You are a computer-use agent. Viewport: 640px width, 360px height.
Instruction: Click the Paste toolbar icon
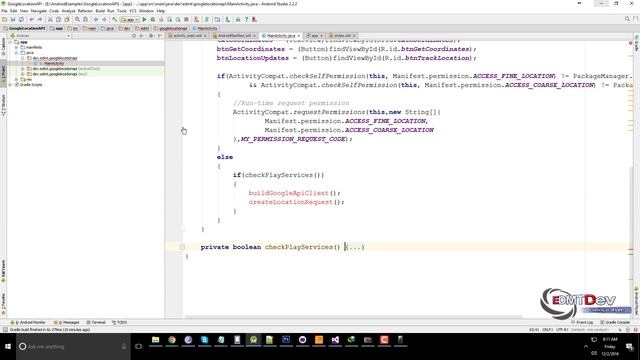pyautogui.click(x=67, y=19)
